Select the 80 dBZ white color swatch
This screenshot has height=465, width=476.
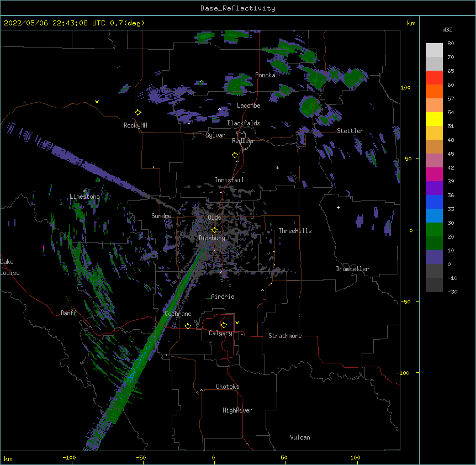tap(434, 50)
